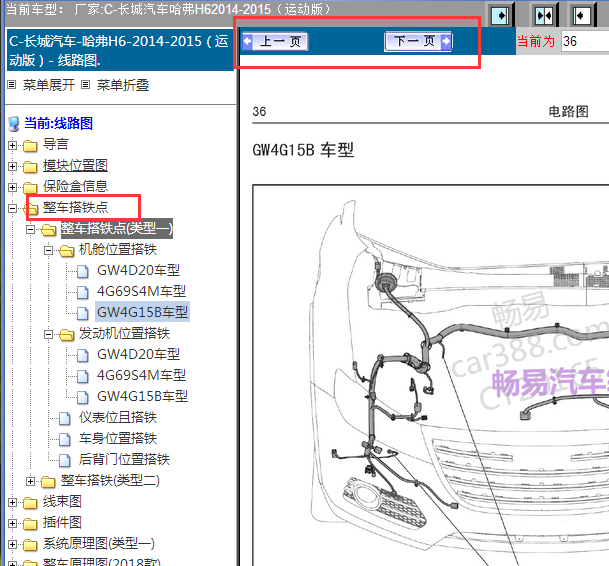
Task: Expand the 系统原理图(类型一) folder node
Action: point(12,544)
